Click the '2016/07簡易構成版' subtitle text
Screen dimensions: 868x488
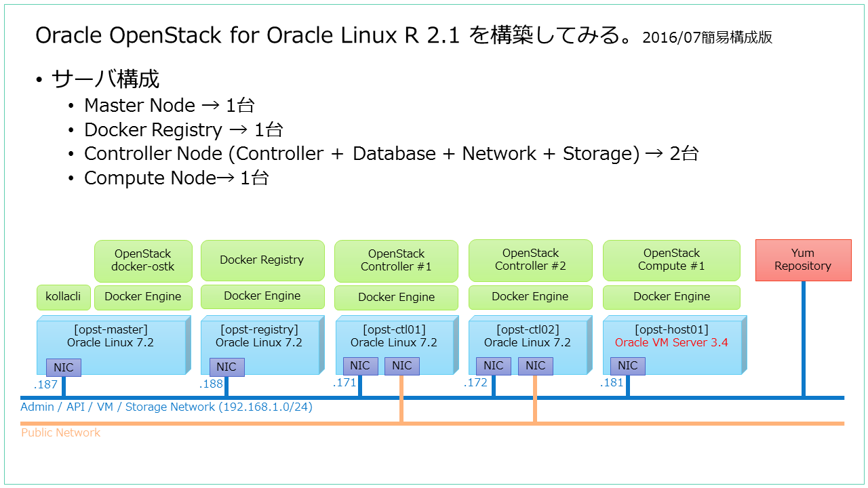tap(708, 38)
